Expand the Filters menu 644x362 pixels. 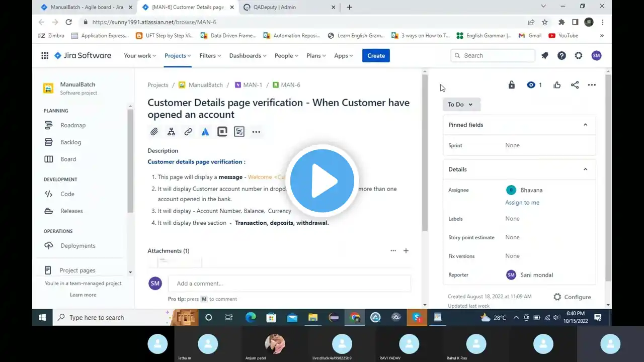click(x=210, y=56)
